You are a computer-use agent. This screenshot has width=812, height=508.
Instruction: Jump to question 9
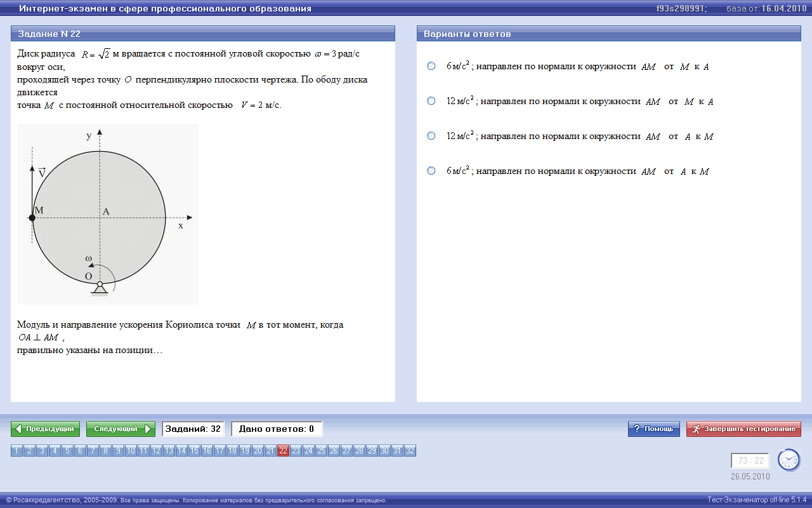pyautogui.click(x=119, y=451)
